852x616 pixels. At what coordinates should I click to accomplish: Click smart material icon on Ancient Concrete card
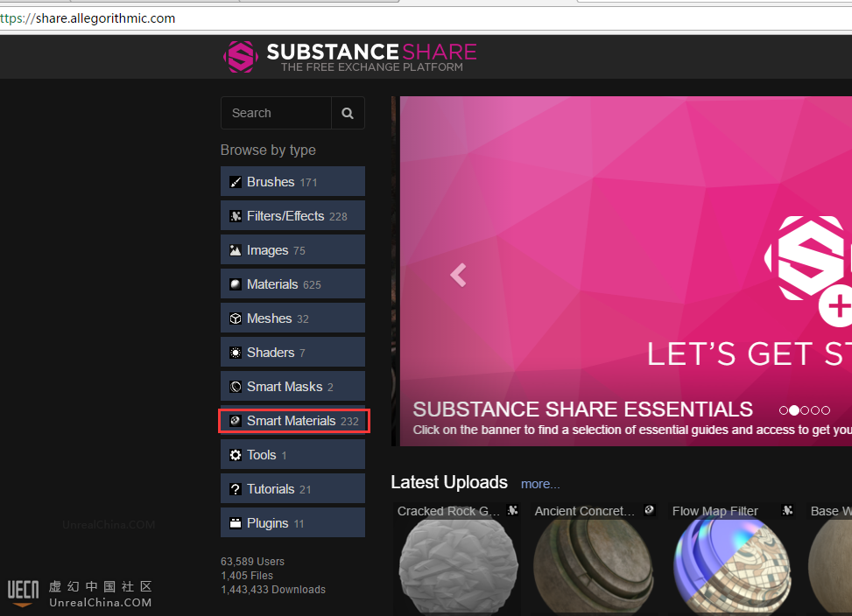tap(650, 510)
